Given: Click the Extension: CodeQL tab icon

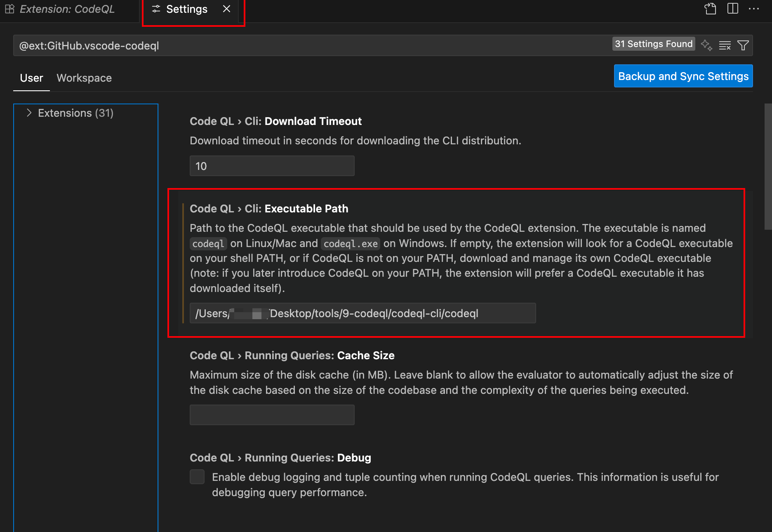Looking at the screenshot, I should (x=9, y=9).
